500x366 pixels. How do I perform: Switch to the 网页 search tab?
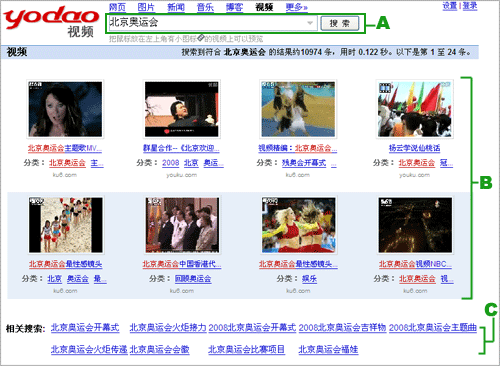(x=117, y=7)
